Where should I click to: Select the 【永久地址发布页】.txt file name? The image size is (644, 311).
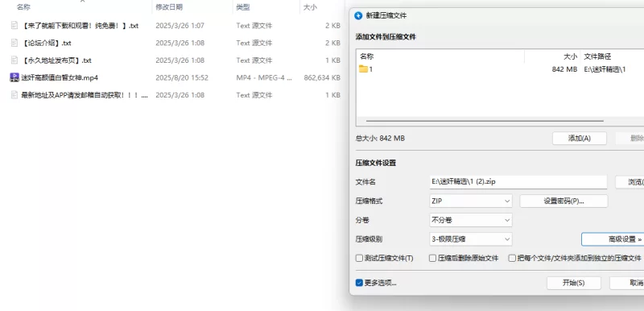point(56,60)
